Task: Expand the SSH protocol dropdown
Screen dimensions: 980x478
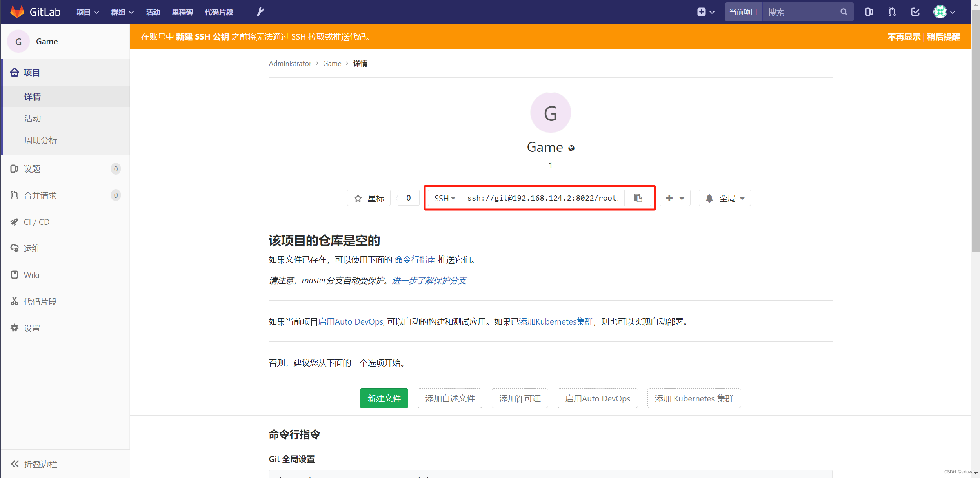Action: pos(445,199)
